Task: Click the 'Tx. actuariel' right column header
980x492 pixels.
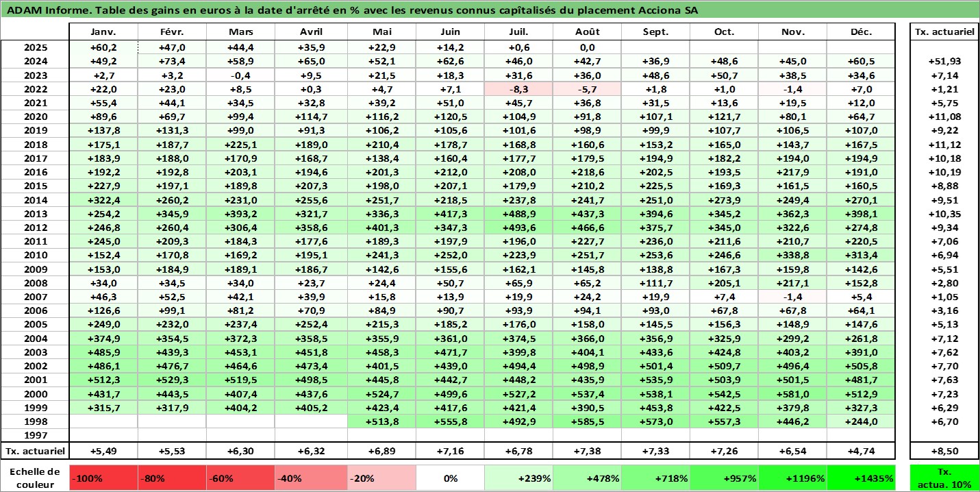Action: [x=944, y=32]
